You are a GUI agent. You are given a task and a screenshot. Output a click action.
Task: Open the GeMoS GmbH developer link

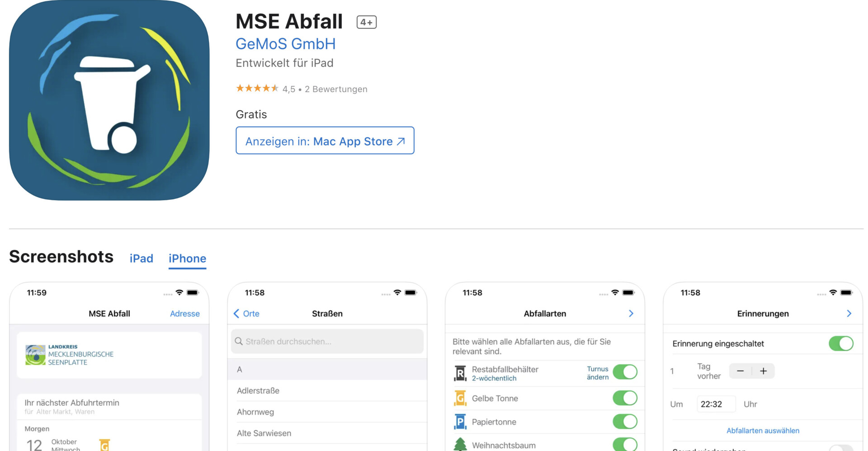pos(285,44)
